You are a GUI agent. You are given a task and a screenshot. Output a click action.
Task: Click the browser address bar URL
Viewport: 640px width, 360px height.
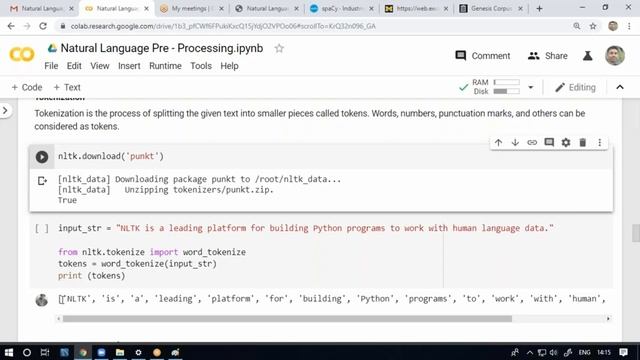pos(223,26)
